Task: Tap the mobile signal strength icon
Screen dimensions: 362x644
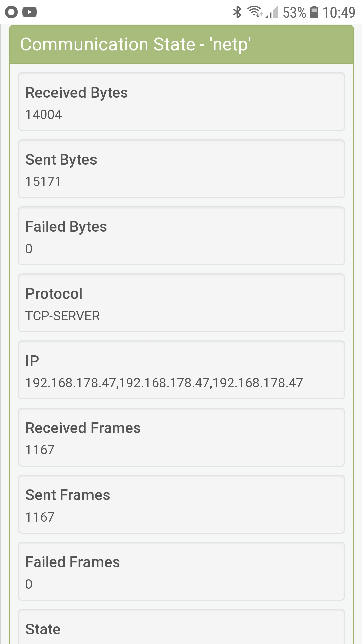Action: (x=273, y=13)
